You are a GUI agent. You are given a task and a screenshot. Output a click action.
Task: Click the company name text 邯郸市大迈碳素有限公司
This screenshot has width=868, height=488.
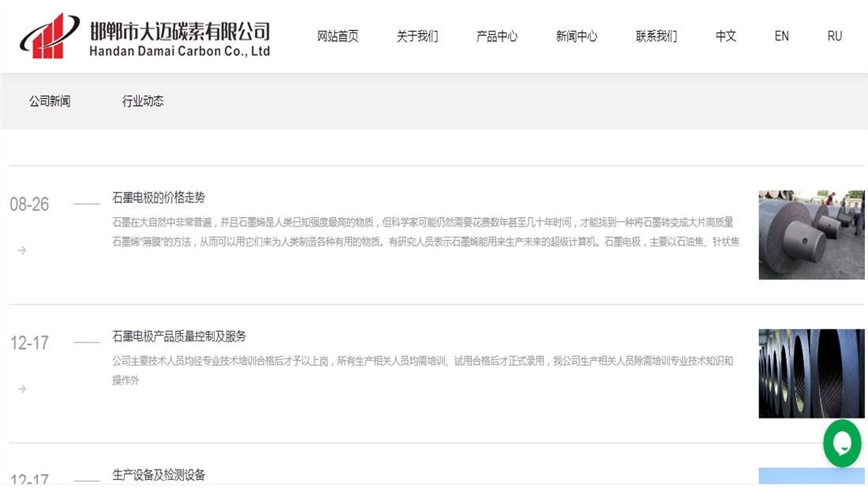point(180,31)
